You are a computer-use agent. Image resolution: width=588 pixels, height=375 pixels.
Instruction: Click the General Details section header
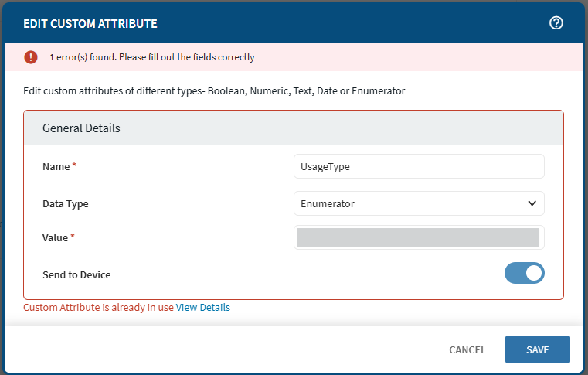point(81,128)
